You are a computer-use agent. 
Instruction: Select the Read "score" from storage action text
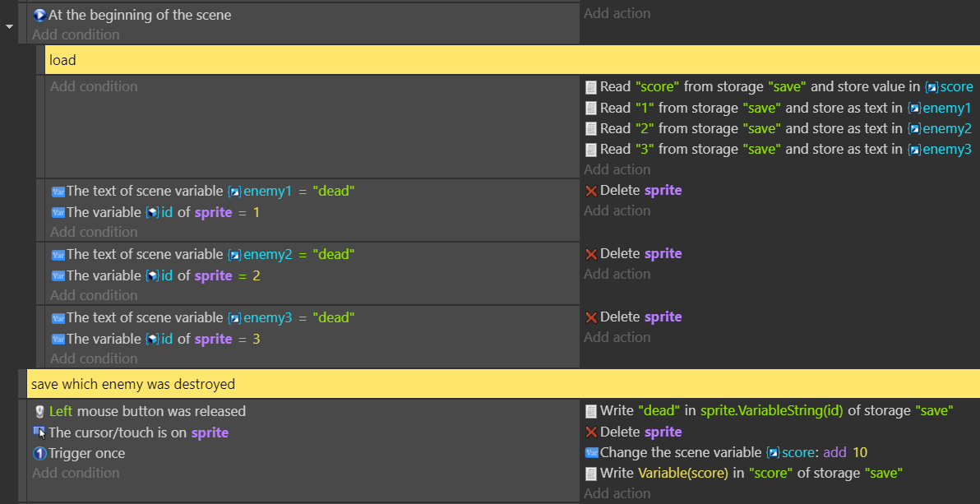[786, 87]
